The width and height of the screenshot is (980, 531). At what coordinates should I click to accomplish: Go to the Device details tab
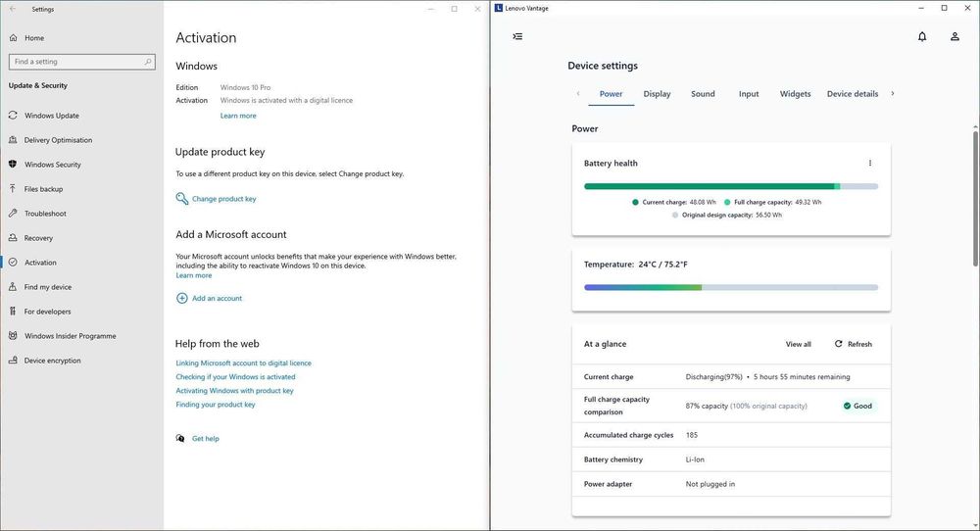(853, 94)
